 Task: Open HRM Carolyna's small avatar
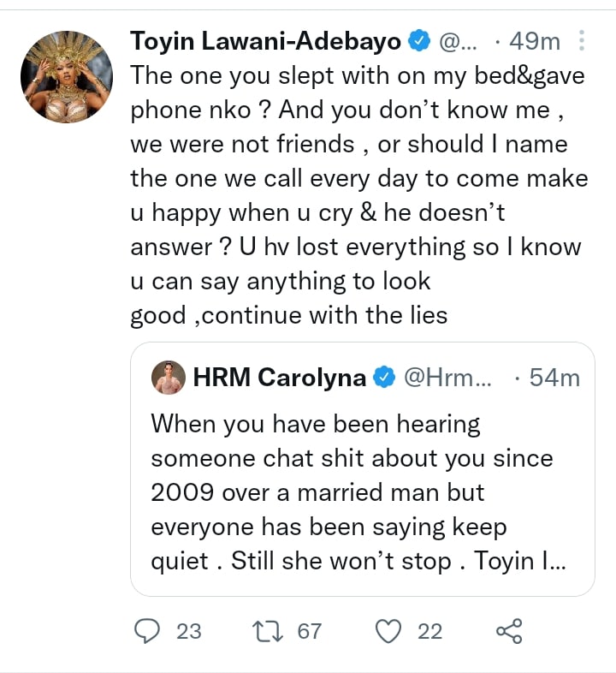tap(169, 378)
